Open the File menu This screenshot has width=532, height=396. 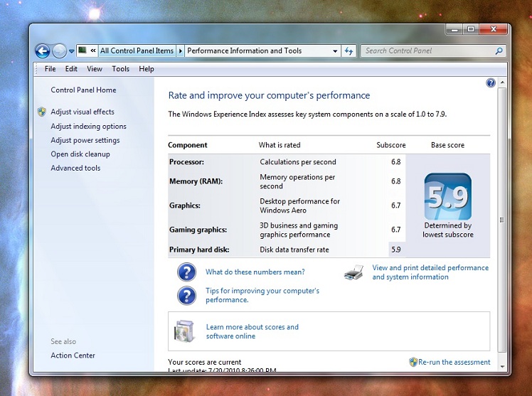[x=50, y=69]
